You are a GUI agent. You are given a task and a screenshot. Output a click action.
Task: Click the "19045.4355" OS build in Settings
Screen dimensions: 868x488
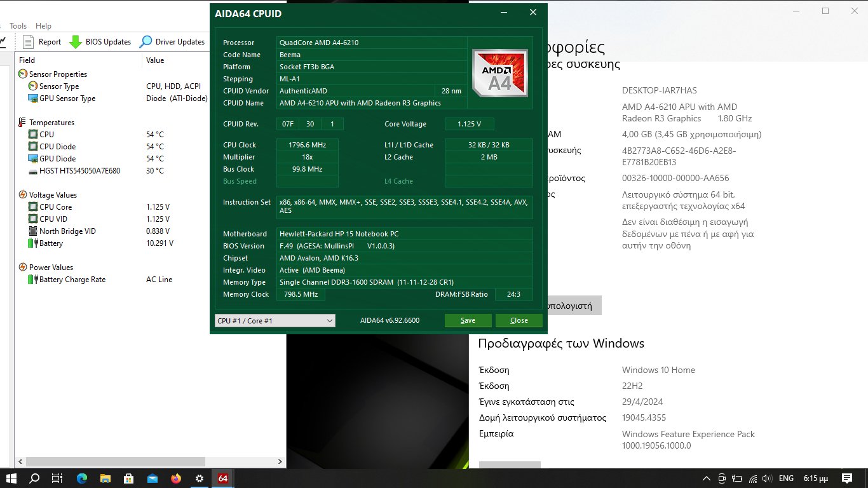644,417
